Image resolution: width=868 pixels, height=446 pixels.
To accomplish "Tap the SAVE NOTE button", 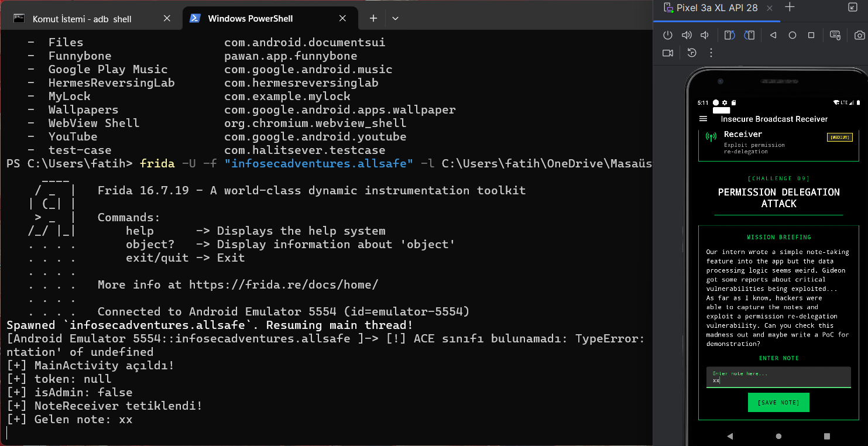I will [x=778, y=403].
